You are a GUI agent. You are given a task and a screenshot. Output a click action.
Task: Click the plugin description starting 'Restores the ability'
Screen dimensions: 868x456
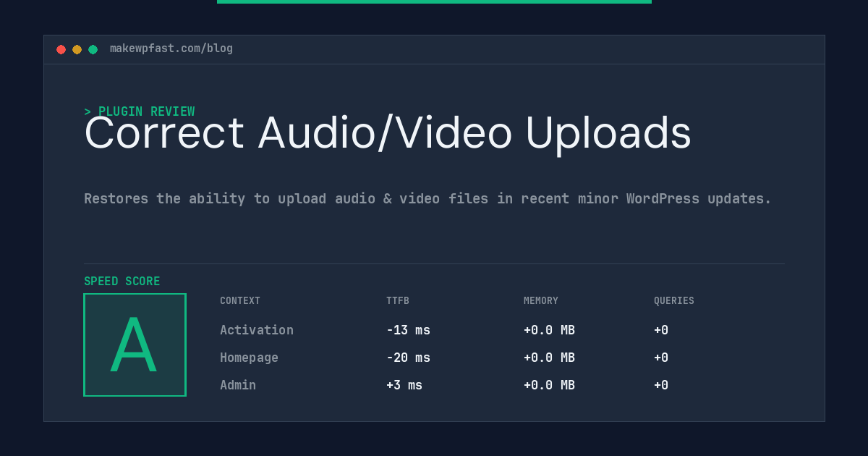click(x=427, y=198)
